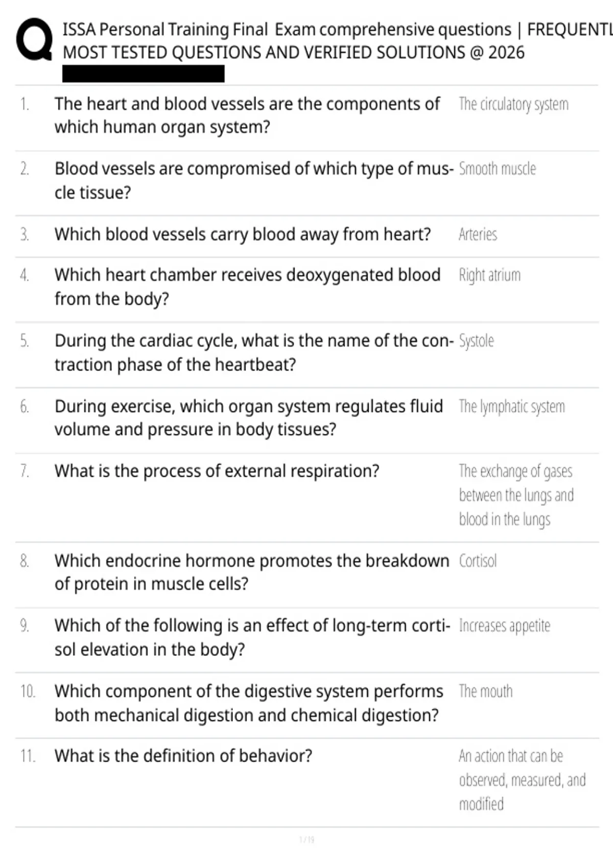Click the black redacted bar under the title

pyautogui.click(x=143, y=74)
